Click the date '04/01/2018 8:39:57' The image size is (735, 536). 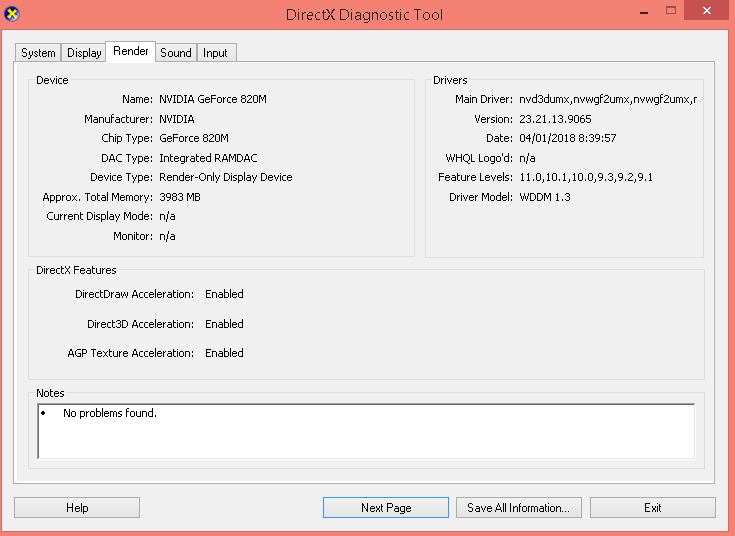tap(567, 138)
